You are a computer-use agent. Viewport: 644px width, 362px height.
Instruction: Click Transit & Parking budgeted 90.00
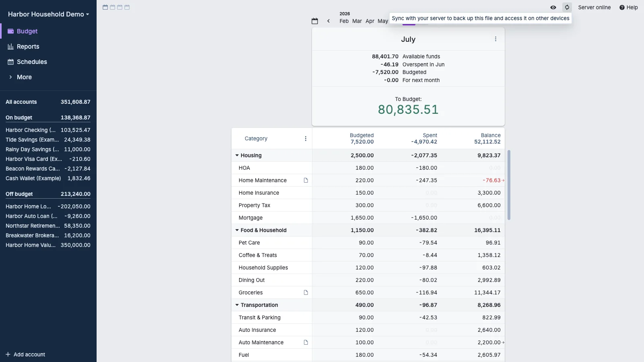366,317
